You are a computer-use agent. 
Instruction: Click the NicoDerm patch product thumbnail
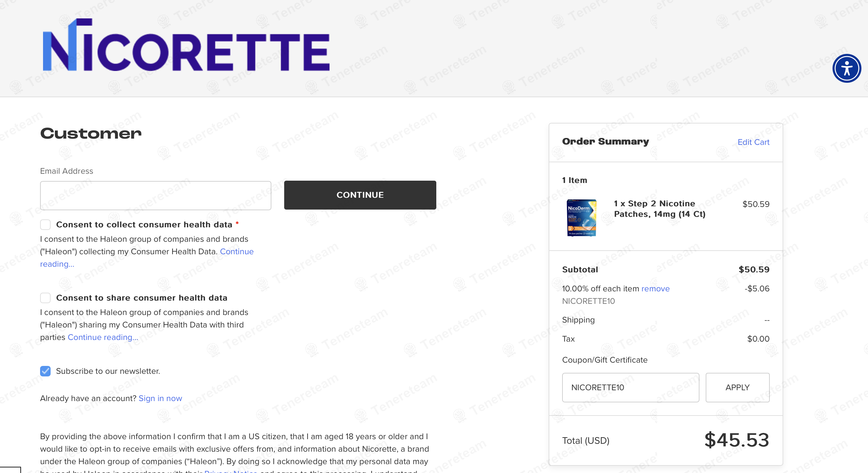tap(581, 218)
